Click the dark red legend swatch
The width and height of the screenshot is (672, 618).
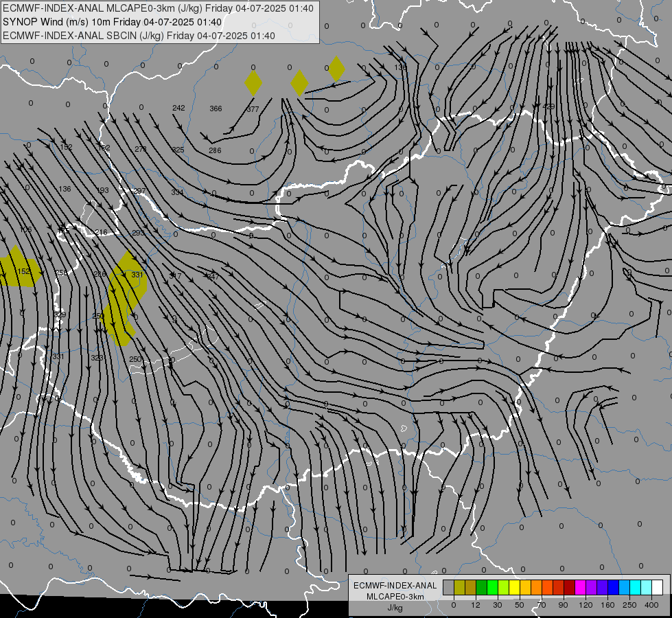[x=570, y=587]
